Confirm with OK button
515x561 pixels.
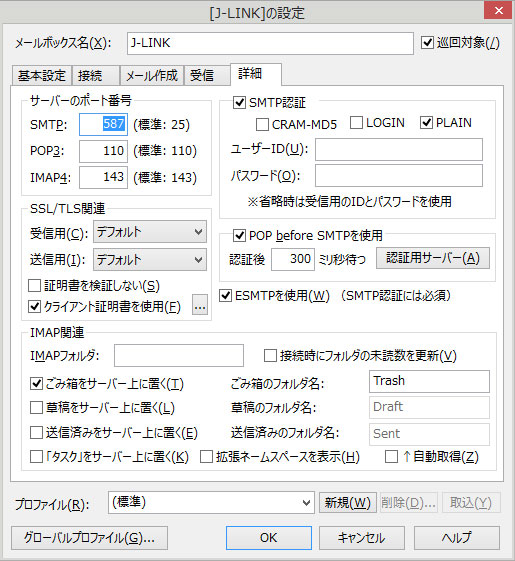pyautogui.click(x=269, y=538)
